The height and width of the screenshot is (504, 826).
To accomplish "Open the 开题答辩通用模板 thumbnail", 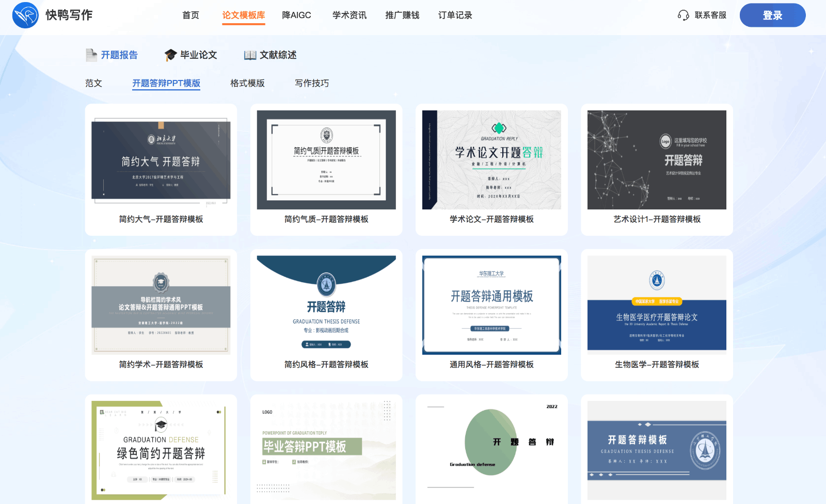I will tap(491, 305).
